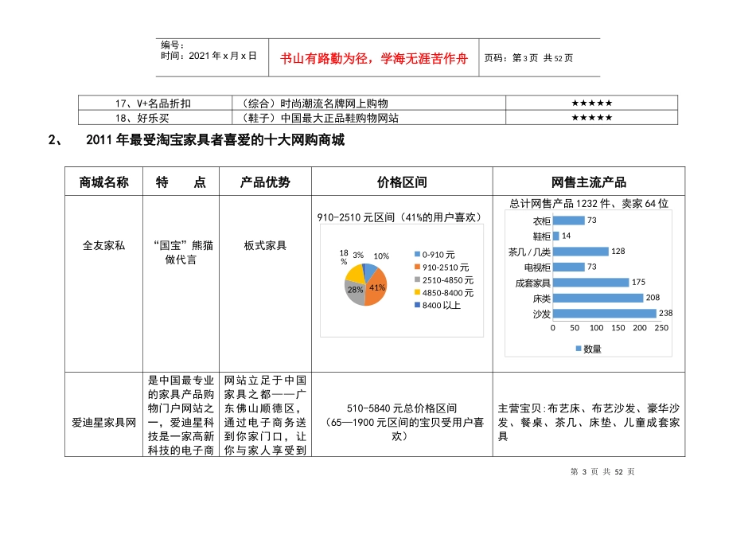The height and width of the screenshot is (535, 756).
Task: Click column header 特点
Action: tap(181, 182)
